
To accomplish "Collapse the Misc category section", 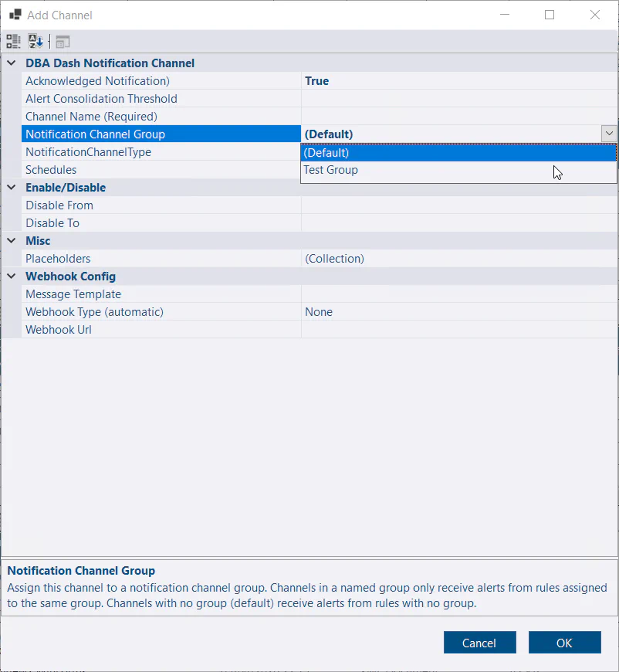I will pyautogui.click(x=11, y=241).
